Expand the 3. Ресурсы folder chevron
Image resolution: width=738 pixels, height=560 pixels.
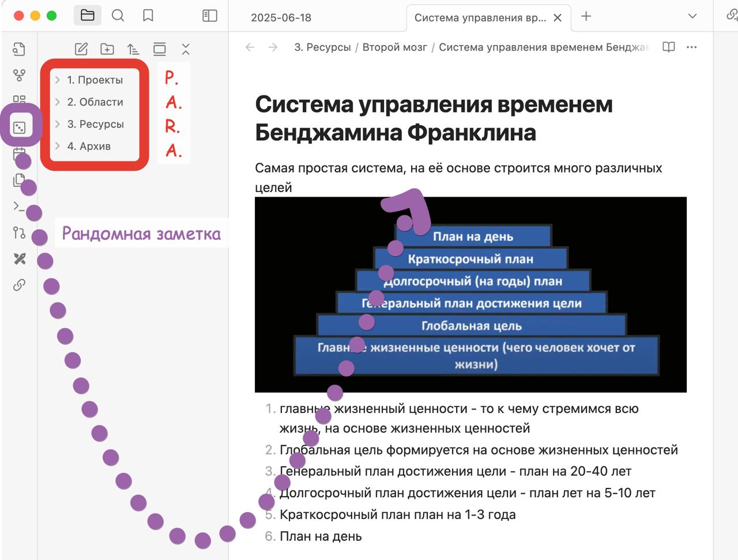[58, 124]
